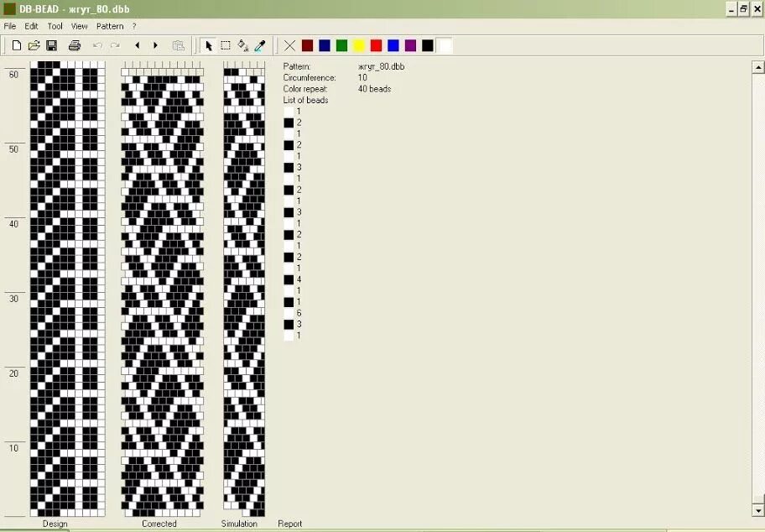765x532 pixels.
Task: Shift pattern left with left arrow
Action: tap(137, 45)
